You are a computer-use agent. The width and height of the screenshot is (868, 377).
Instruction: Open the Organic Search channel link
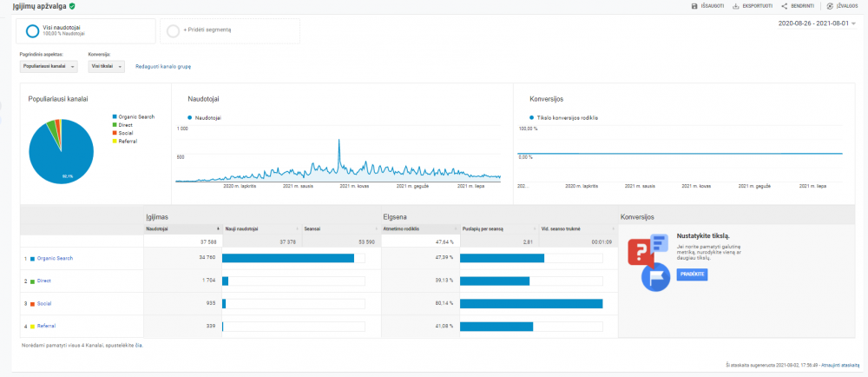pyautogui.click(x=55, y=259)
